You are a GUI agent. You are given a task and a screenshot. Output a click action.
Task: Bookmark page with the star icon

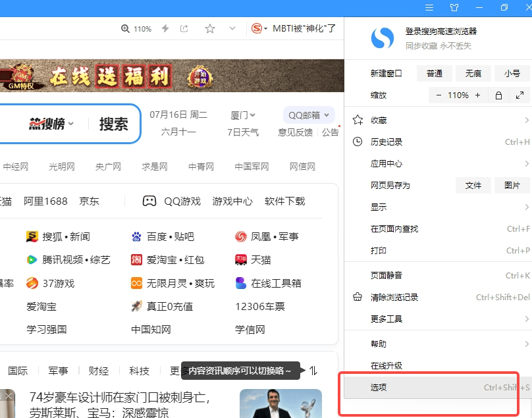click(210, 28)
